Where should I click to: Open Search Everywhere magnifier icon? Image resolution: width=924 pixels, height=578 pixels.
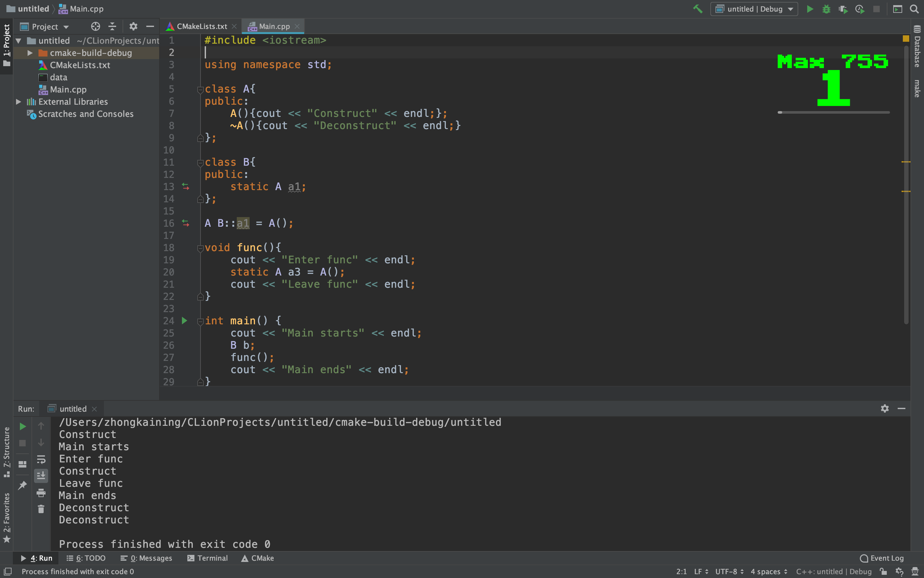(x=914, y=9)
